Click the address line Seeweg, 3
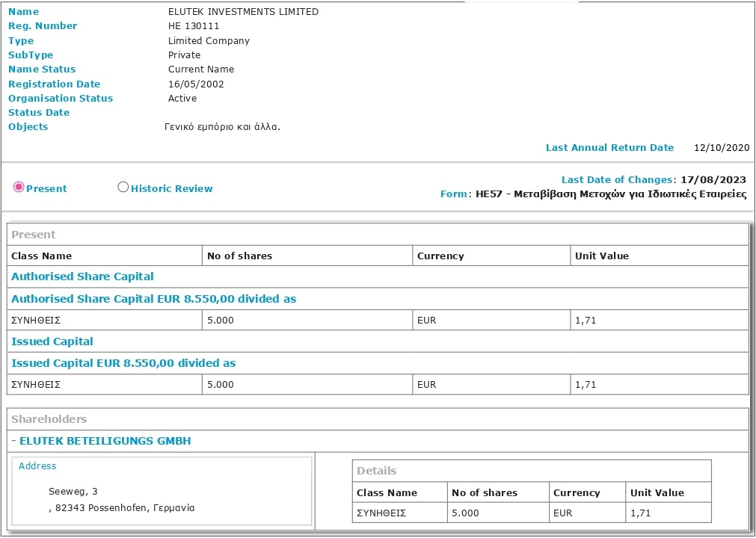Viewport: 756px width, 538px height. pyautogui.click(x=73, y=492)
